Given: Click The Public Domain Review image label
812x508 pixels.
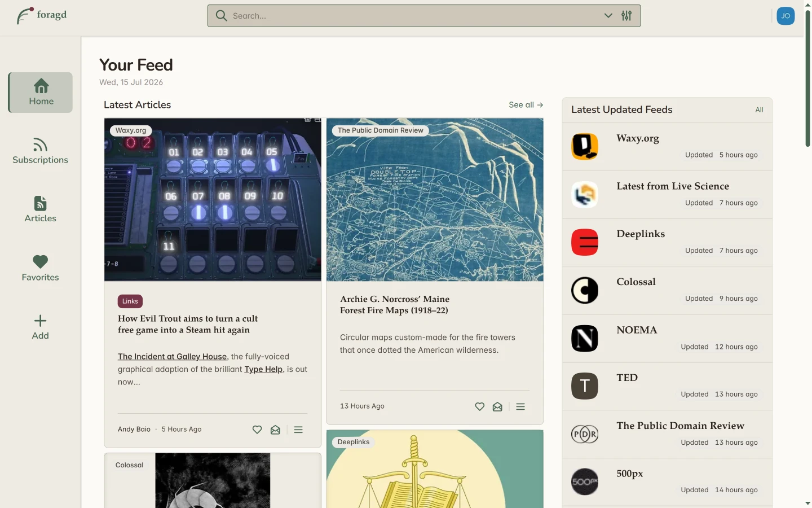Looking at the screenshot, I should pyautogui.click(x=381, y=130).
